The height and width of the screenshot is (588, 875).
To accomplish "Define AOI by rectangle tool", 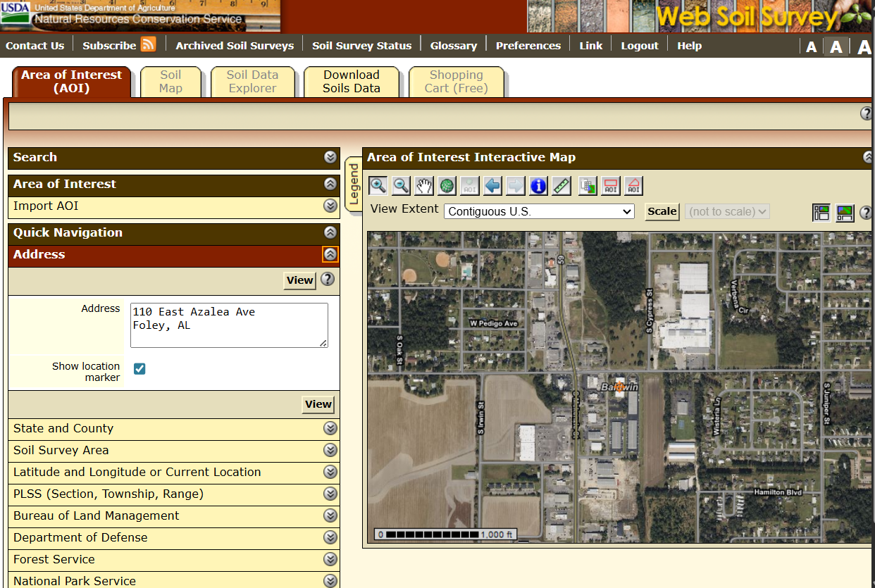I will click(611, 186).
